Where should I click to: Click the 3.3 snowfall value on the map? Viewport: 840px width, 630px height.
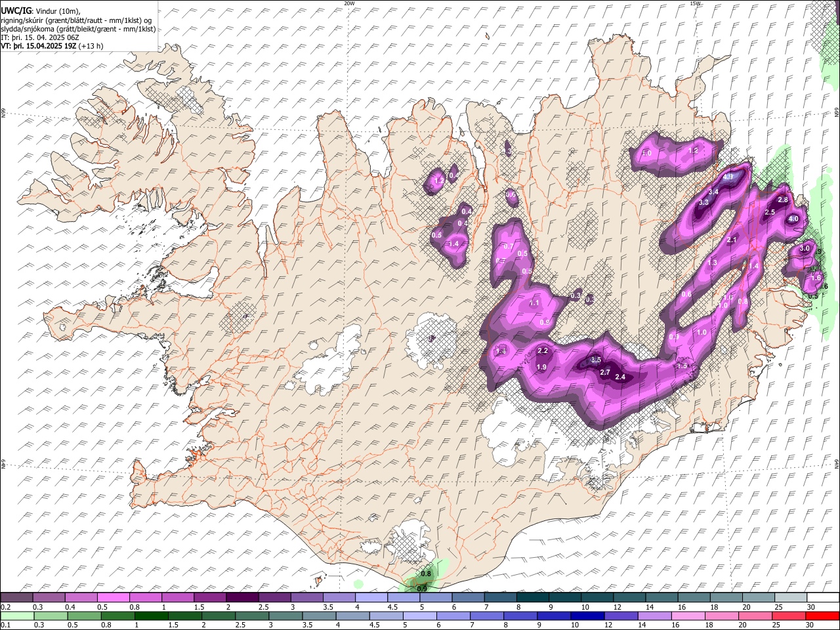[x=703, y=202]
